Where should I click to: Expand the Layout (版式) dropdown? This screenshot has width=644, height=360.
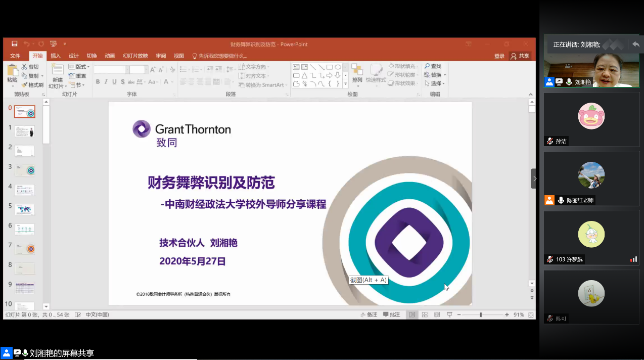[x=79, y=67]
